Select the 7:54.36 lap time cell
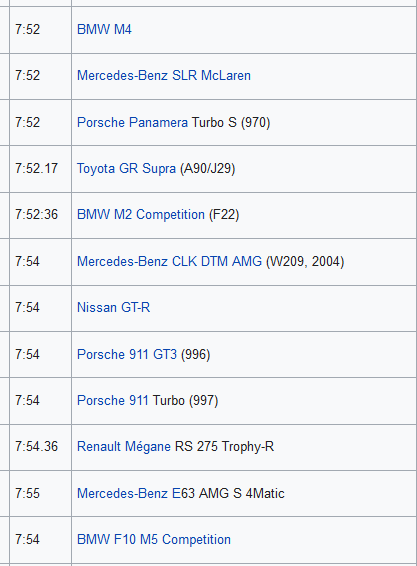 coord(40,447)
